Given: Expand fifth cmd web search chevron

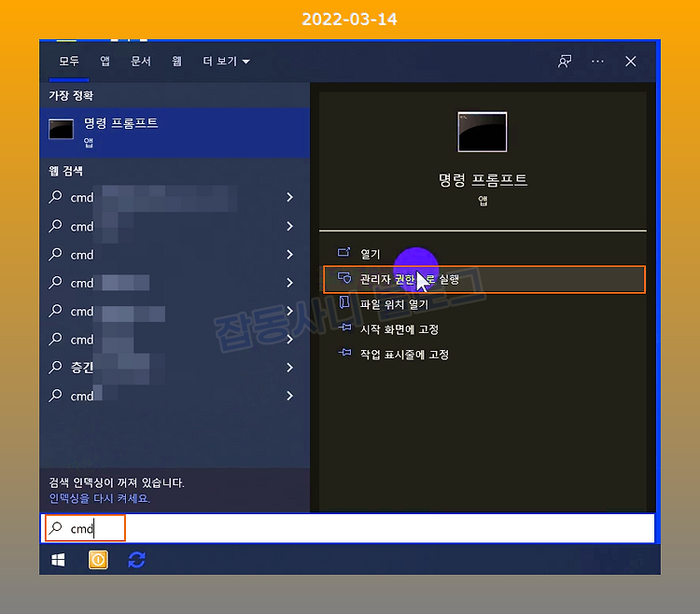Looking at the screenshot, I should tap(289, 311).
